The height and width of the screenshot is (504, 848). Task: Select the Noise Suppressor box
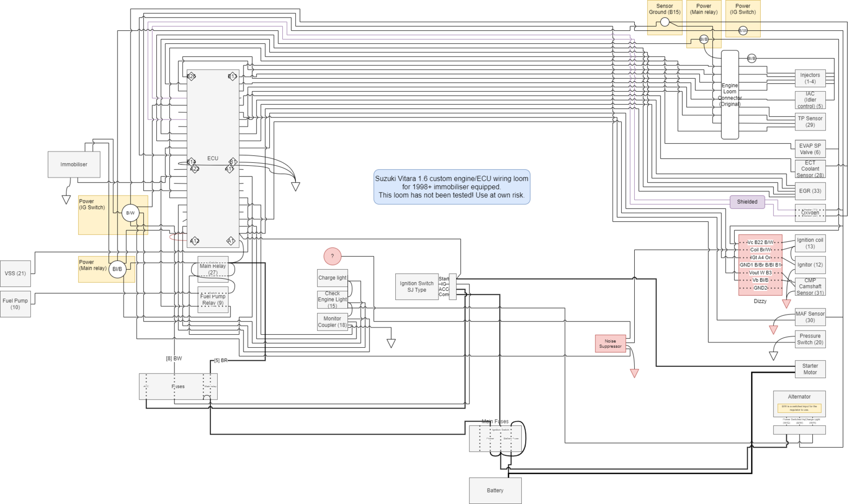pos(610,344)
